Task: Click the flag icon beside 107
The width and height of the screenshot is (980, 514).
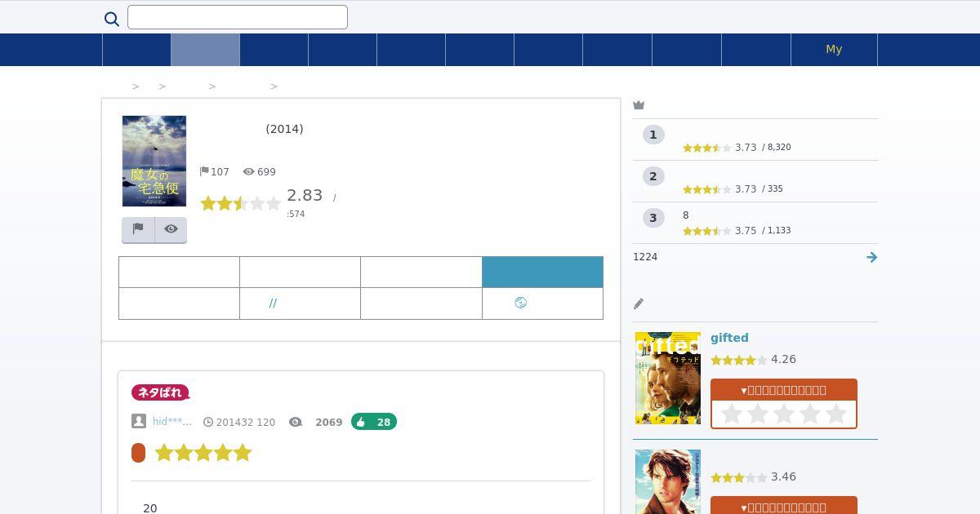Action: (x=204, y=171)
